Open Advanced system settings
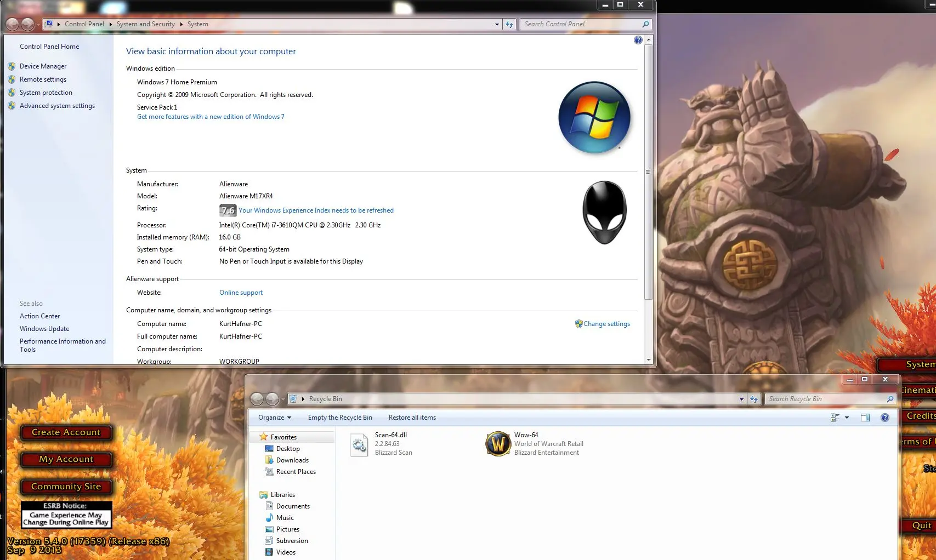This screenshot has width=936, height=560. [57, 106]
